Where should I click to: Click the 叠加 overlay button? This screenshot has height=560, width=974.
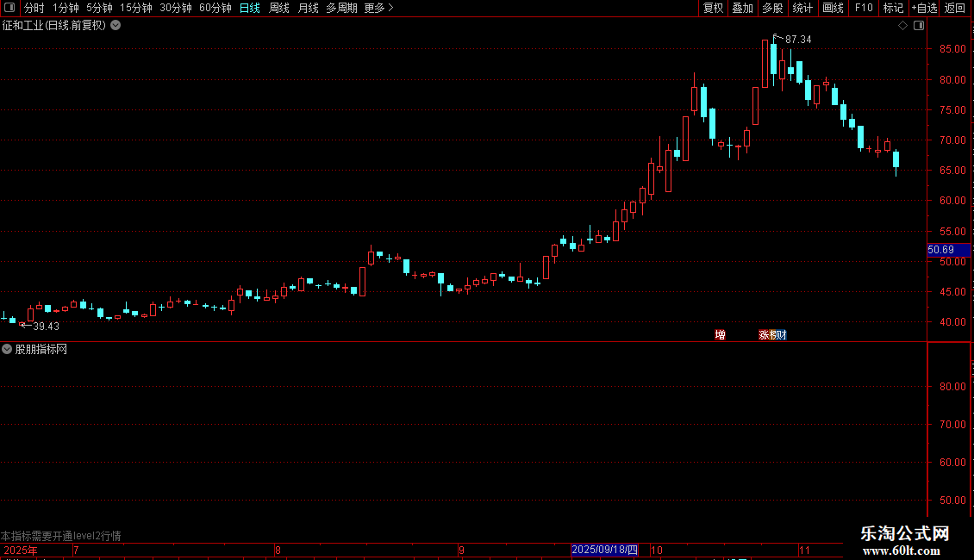pos(742,8)
